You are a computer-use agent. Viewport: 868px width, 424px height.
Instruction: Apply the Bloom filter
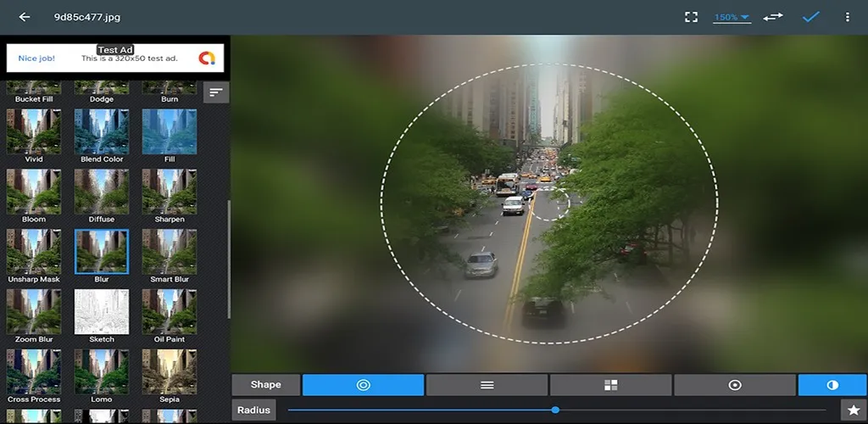click(x=34, y=192)
